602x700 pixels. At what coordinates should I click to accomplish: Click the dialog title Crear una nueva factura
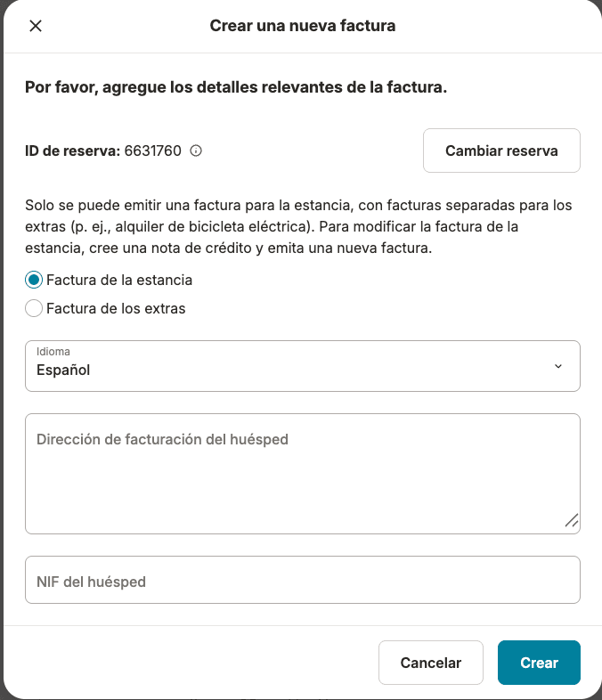click(x=302, y=26)
